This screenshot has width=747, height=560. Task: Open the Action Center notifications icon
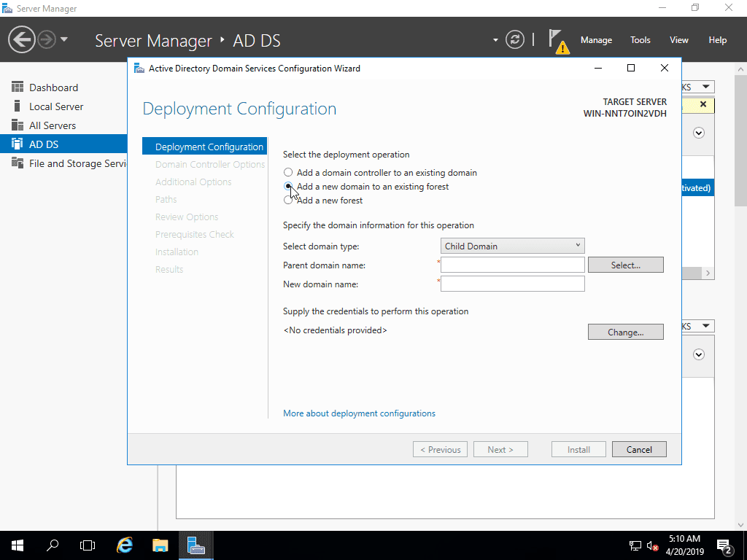pyautogui.click(x=724, y=546)
